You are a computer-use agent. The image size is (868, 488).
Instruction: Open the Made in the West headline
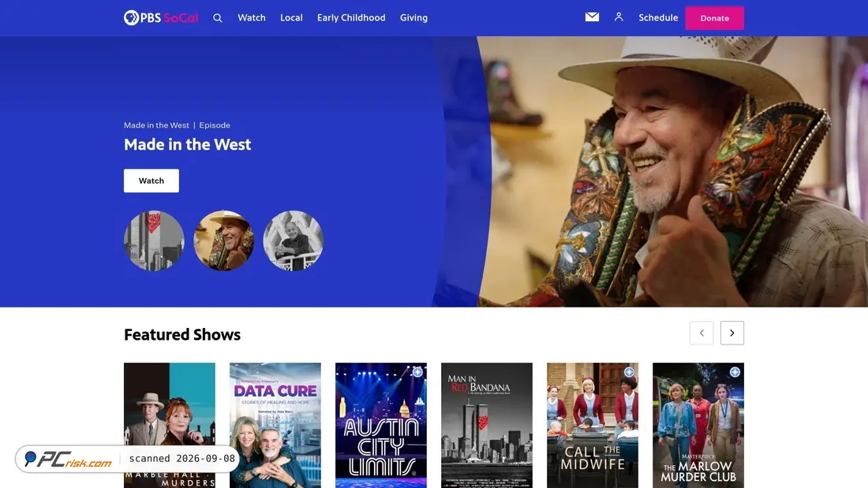point(187,144)
